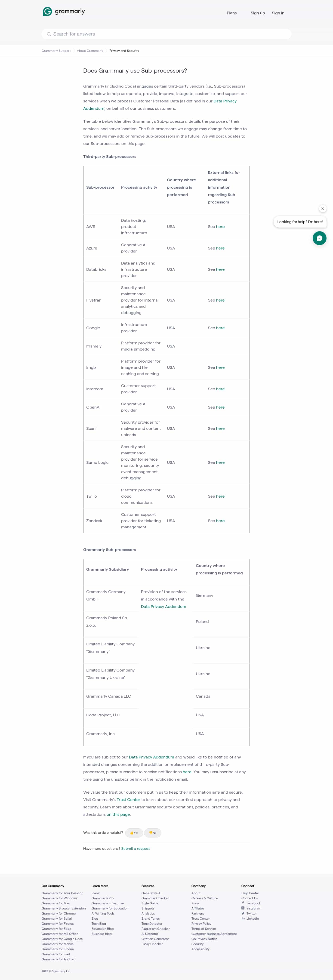The width and height of the screenshot is (333, 980).
Task: Click the magnifier icon in the search bar
Action: [49, 34]
